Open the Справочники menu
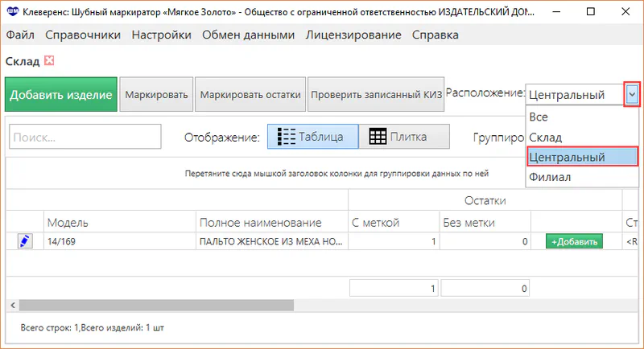The height and width of the screenshot is (349, 644). pos(83,35)
